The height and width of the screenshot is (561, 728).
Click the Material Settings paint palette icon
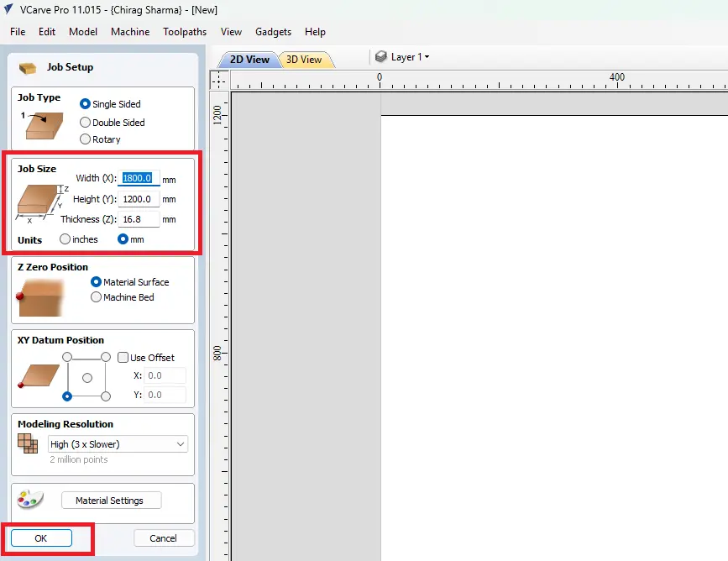coord(29,500)
